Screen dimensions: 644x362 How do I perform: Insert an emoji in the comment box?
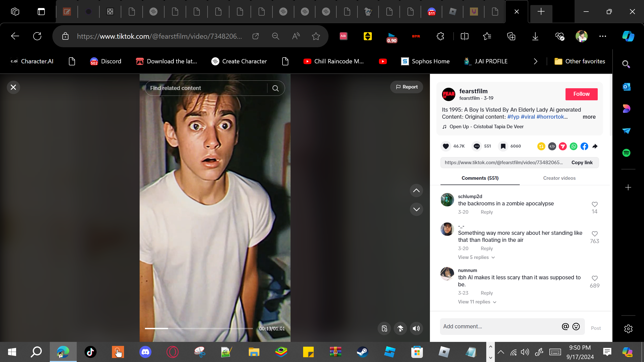(576, 326)
